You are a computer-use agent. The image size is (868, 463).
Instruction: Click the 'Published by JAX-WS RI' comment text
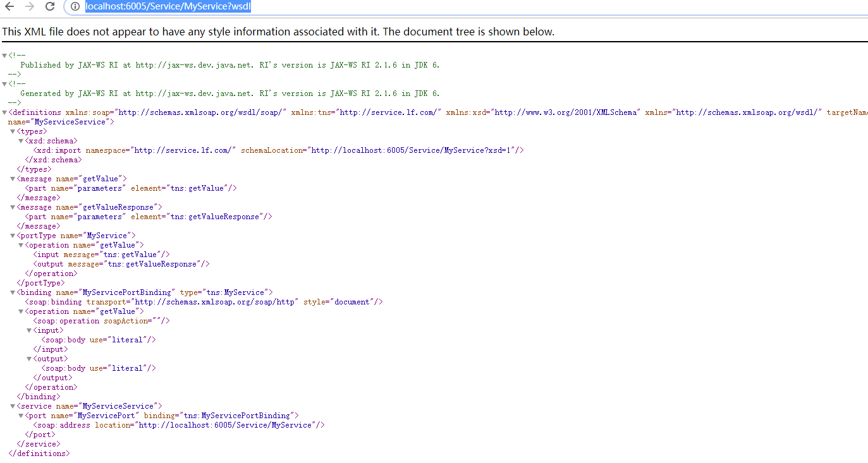pyautogui.click(x=229, y=65)
